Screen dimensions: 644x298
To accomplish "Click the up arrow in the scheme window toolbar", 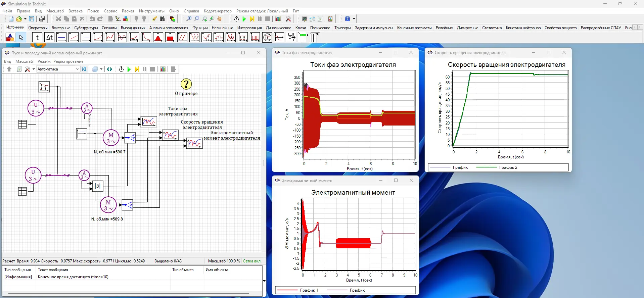I will pos(9,69).
